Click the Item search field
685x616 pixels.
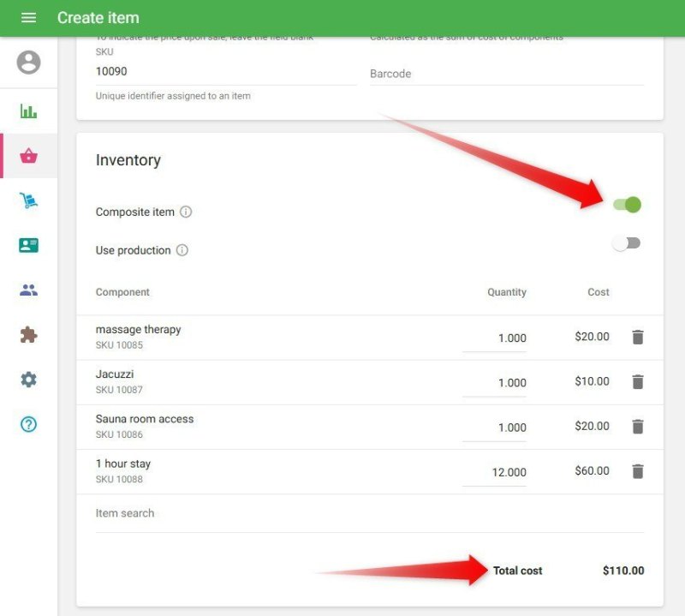pyautogui.click(x=368, y=513)
